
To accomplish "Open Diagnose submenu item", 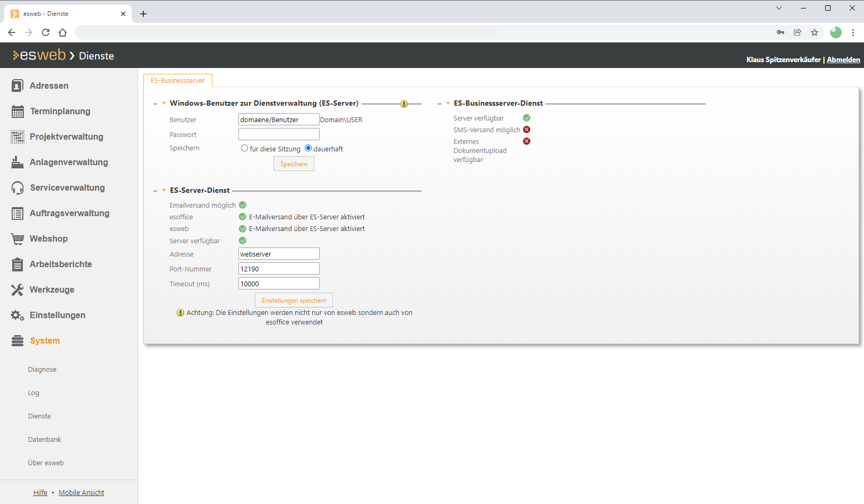I will pyautogui.click(x=42, y=370).
